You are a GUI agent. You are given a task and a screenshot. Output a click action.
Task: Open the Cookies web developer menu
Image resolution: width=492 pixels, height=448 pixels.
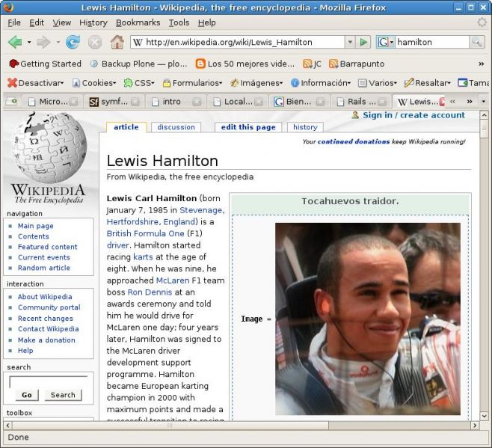93,83
